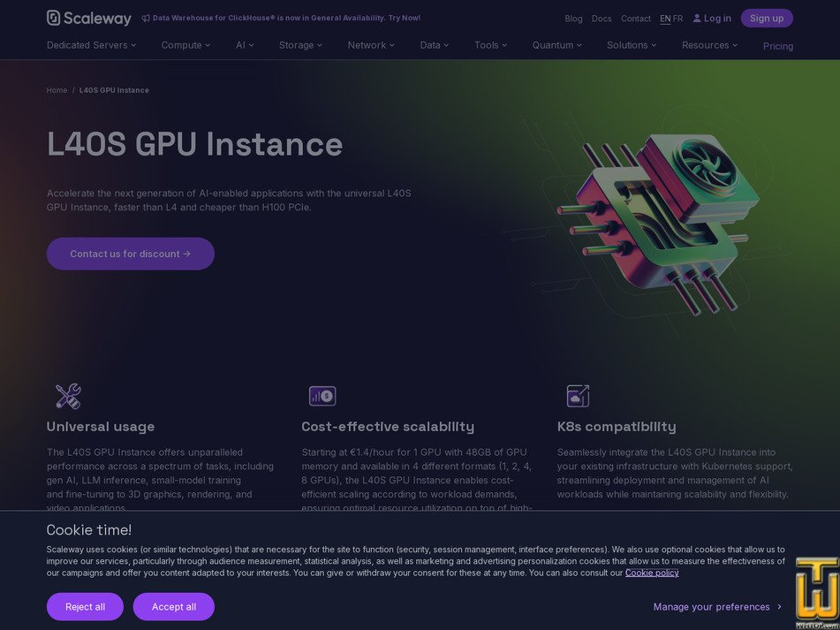Click the Cost-effective scalability chart icon

tap(322, 397)
